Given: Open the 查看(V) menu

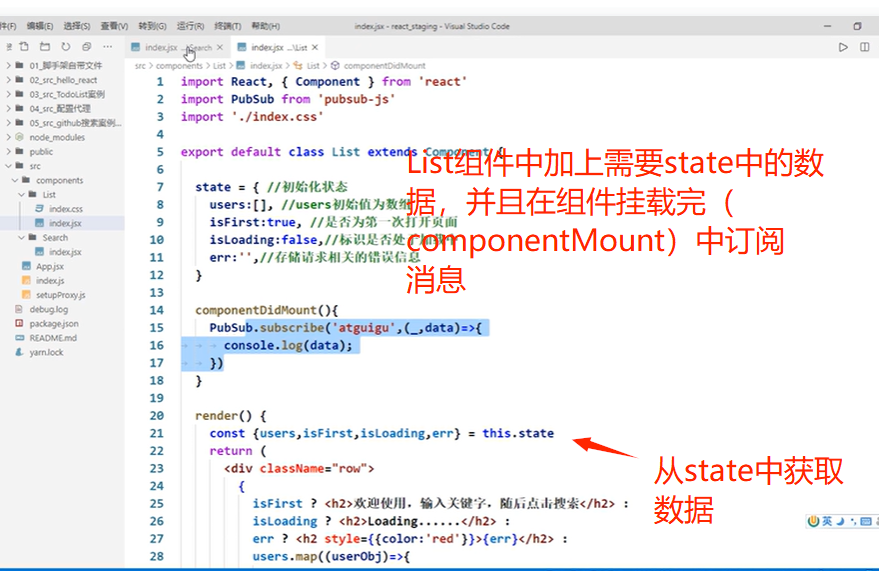Looking at the screenshot, I should (x=114, y=26).
